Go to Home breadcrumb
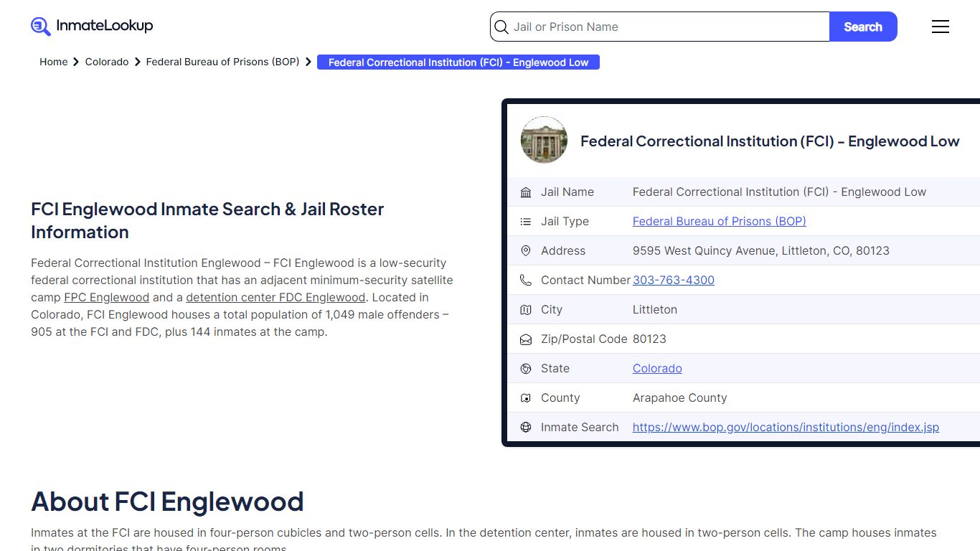The width and height of the screenshot is (980, 551). coord(53,62)
